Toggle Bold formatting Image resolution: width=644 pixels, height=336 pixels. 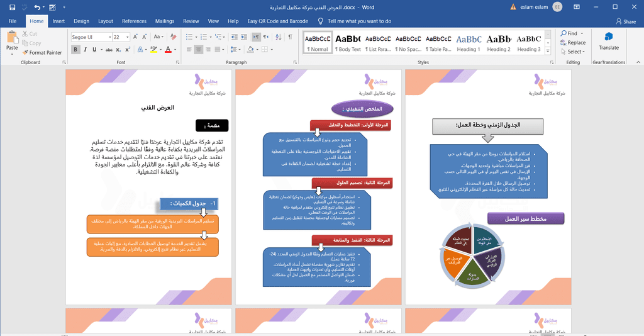[75, 50]
